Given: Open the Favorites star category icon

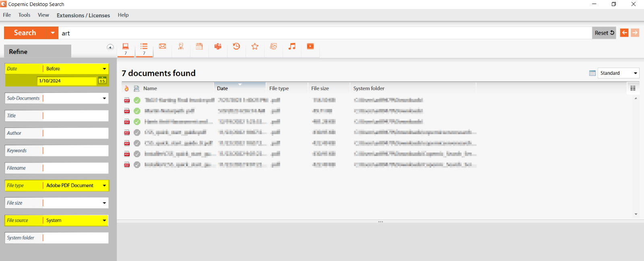Looking at the screenshot, I should click(255, 46).
